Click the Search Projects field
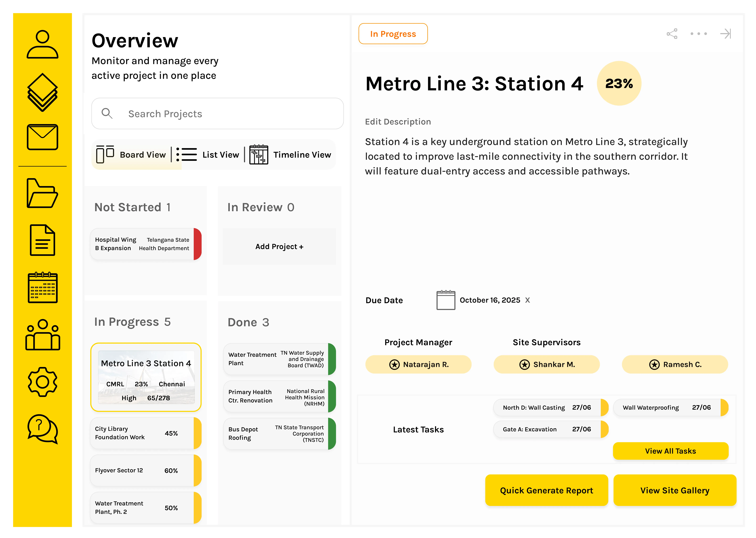756x538 pixels. click(x=217, y=113)
